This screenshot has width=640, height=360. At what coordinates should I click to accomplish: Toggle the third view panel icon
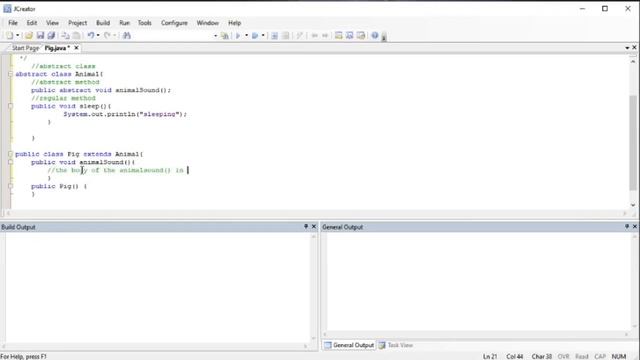click(x=360, y=36)
